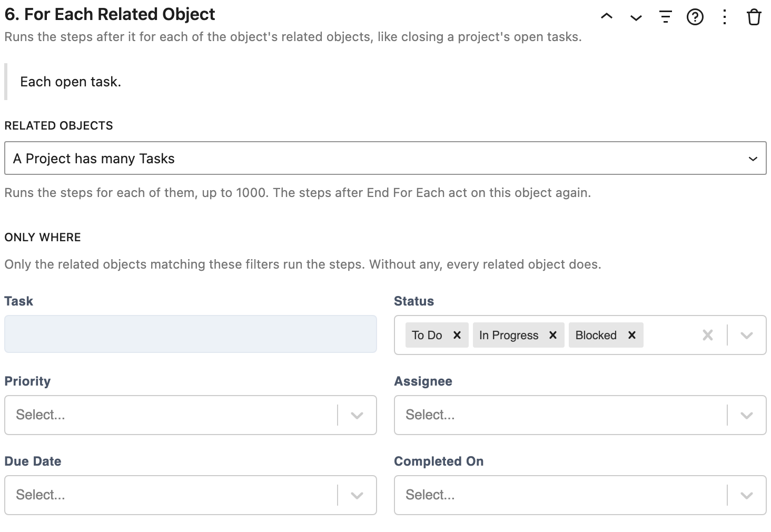Click the Due Date field label
This screenshot has width=771, height=532.
[33, 461]
